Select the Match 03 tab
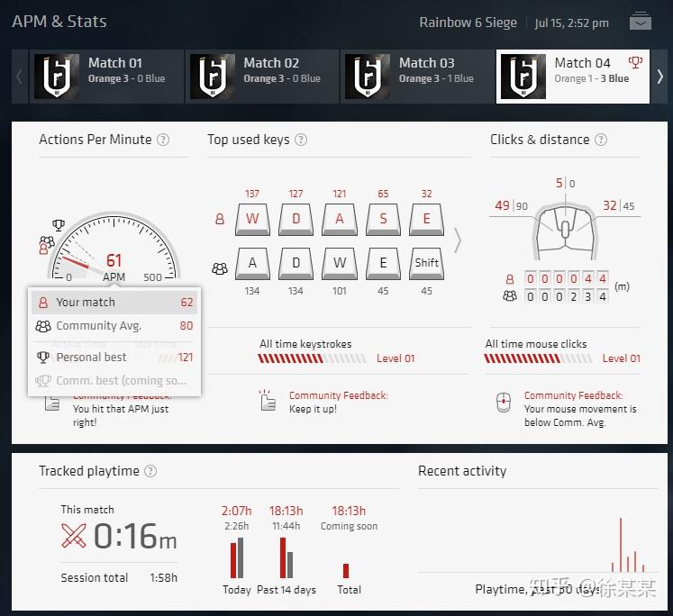The height and width of the screenshot is (616, 673). point(418,77)
